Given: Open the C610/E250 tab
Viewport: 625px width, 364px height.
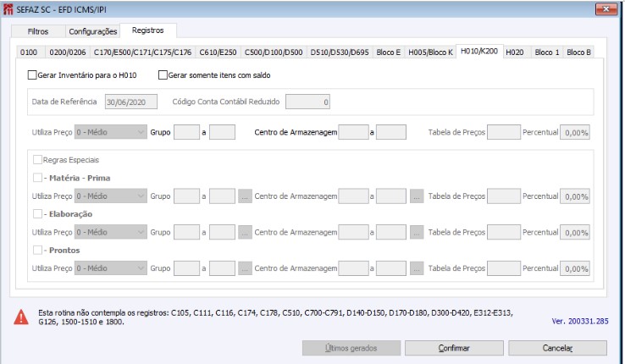Looking at the screenshot, I should [218, 52].
